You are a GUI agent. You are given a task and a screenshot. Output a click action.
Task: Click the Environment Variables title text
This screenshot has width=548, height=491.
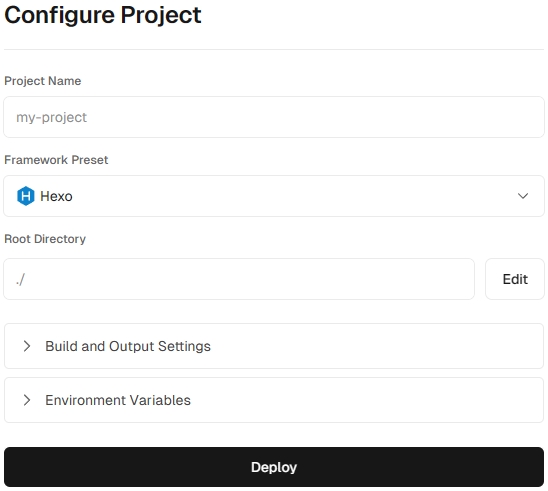(x=118, y=400)
